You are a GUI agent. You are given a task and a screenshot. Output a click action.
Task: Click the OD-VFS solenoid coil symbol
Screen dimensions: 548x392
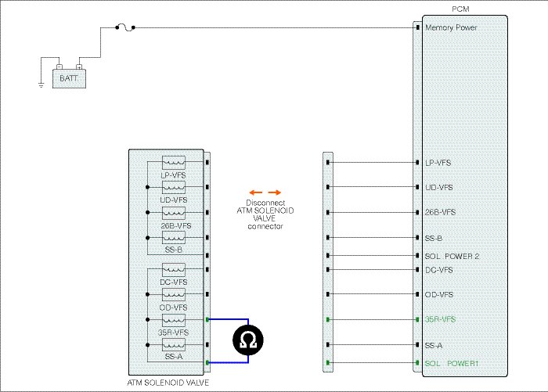(174, 294)
